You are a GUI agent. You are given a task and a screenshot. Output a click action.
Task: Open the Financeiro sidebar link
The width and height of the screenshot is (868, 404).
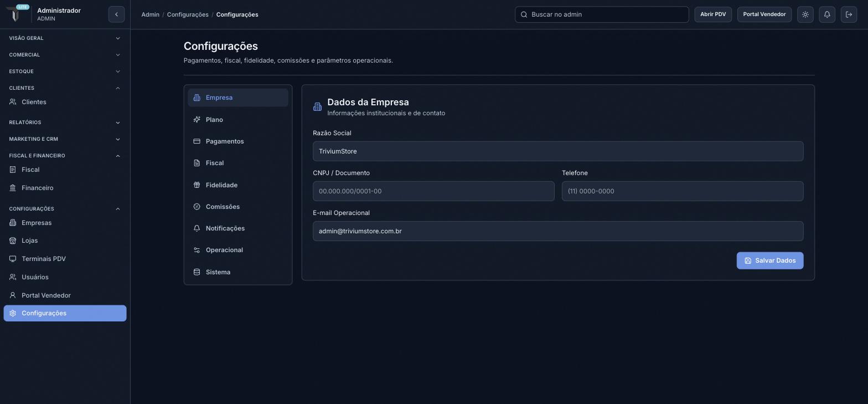65,188
